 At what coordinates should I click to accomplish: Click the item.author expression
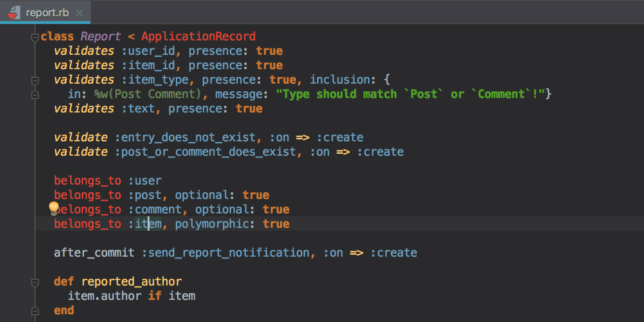[x=104, y=296]
